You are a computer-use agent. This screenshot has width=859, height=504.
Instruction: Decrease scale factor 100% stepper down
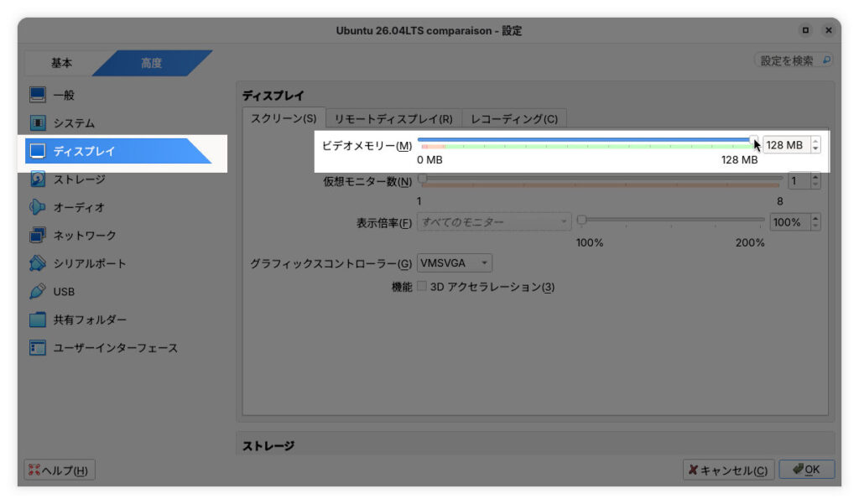tap(815, 226)
